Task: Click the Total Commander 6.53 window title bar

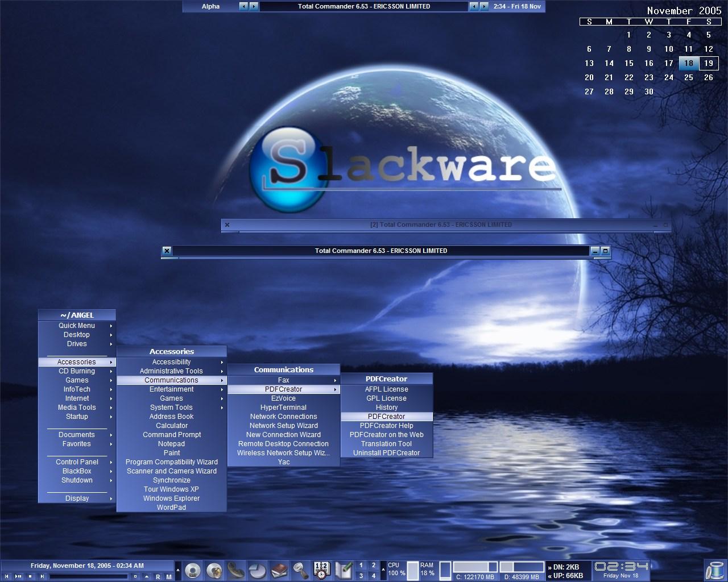Action: 381,251
